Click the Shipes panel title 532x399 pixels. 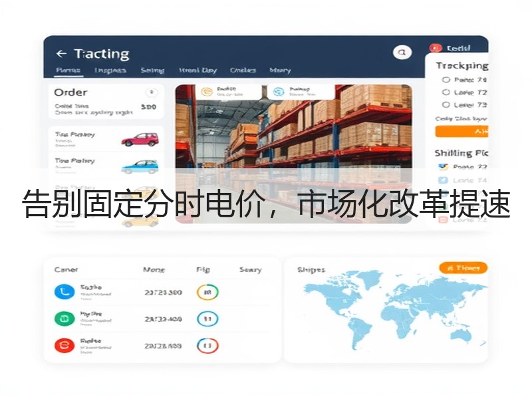coord(311,270)
